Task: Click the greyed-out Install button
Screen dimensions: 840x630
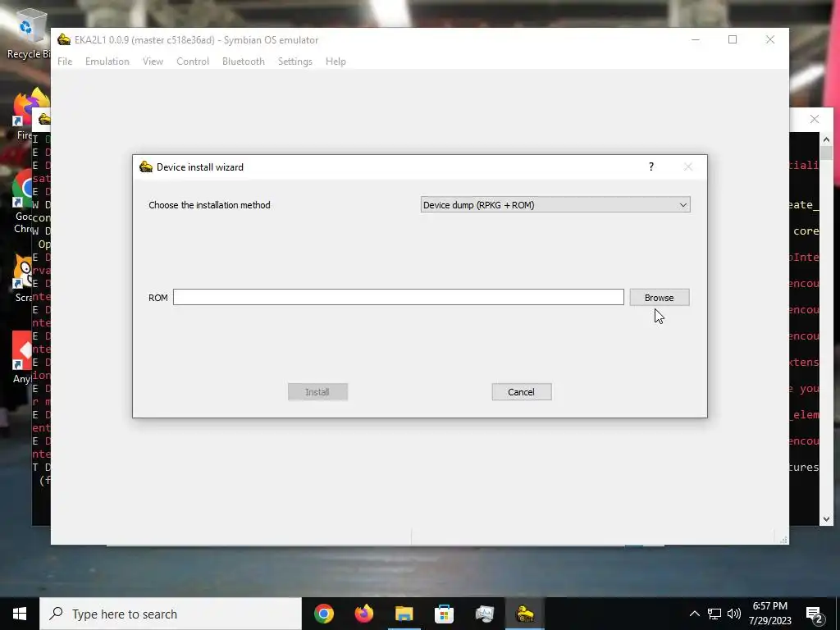Action: point(317,391)
